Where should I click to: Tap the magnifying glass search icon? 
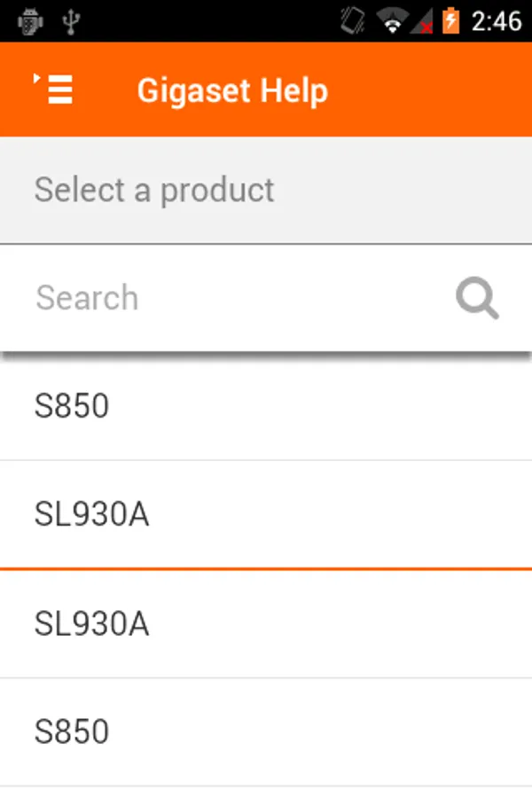(x=477, y=299)
